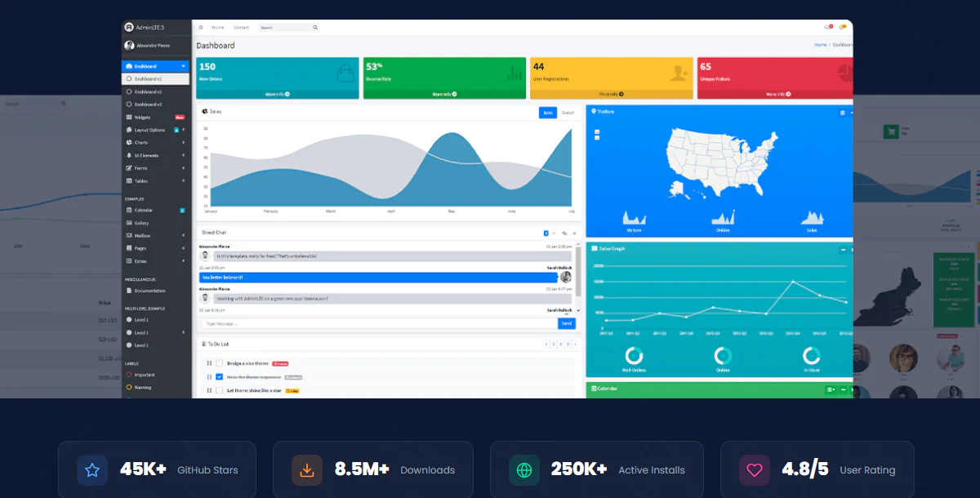Image resolution: width=980 pixels, height=498 pixels.
Task: Go to page 1 of To Do List
Action: (553, 345)
